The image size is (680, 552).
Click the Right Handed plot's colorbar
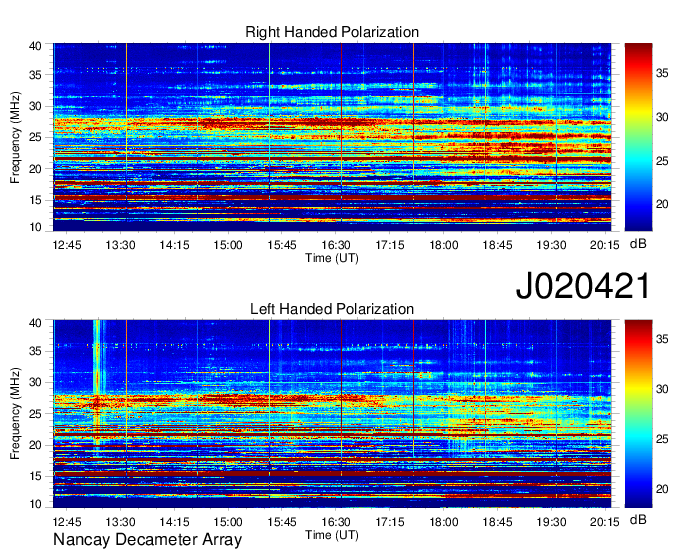[638, 137]
